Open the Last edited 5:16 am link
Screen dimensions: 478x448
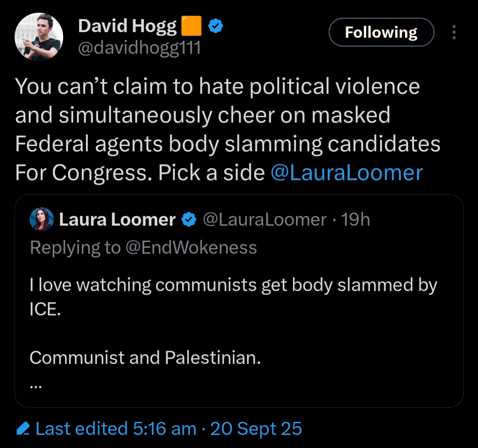pos(116,429)
